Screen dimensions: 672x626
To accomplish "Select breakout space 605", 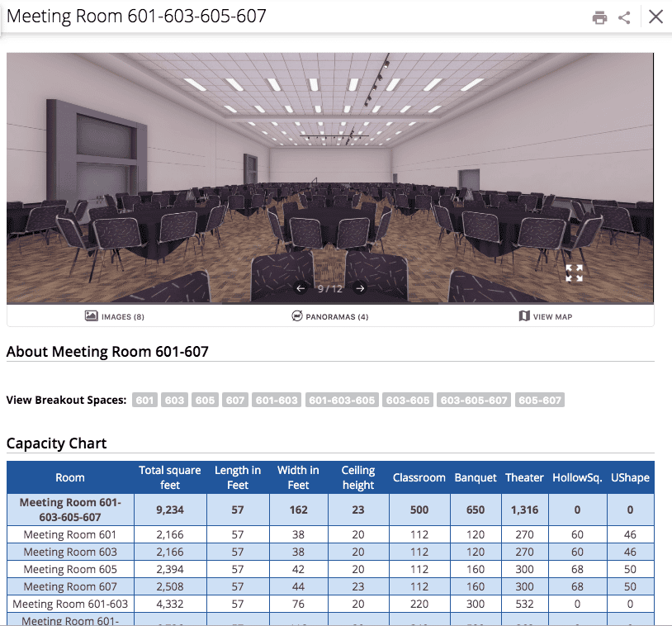I will [x=205, y=400].
